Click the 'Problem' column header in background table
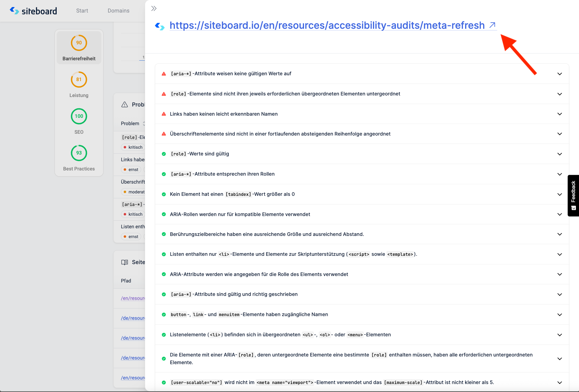Screen dimensions: 579x392 [130, 123]
